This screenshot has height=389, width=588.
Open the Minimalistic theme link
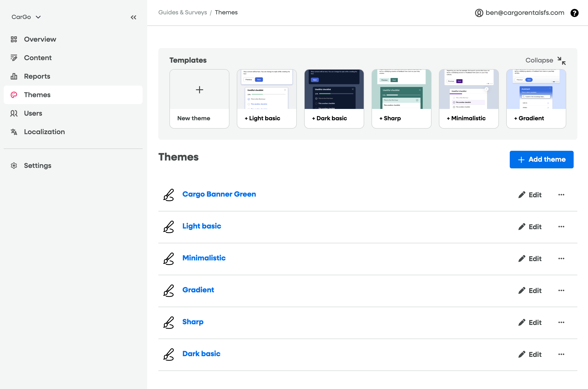(204, 258)
